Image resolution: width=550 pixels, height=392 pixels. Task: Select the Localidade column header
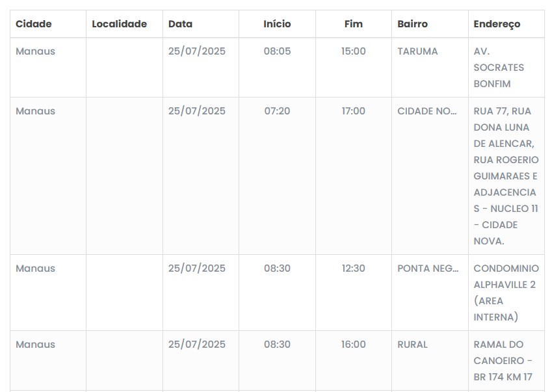[x=119, y=24]
